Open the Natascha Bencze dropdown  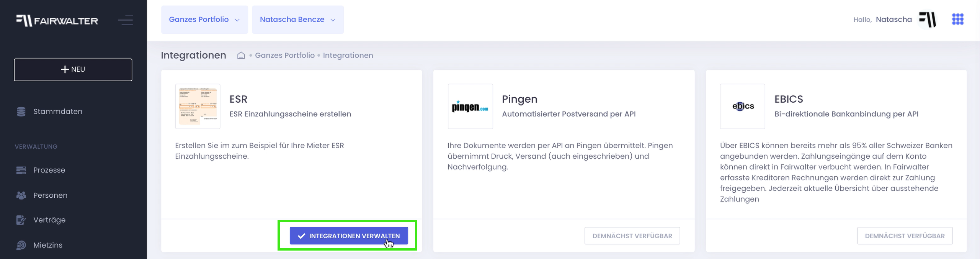pos(297,20)
